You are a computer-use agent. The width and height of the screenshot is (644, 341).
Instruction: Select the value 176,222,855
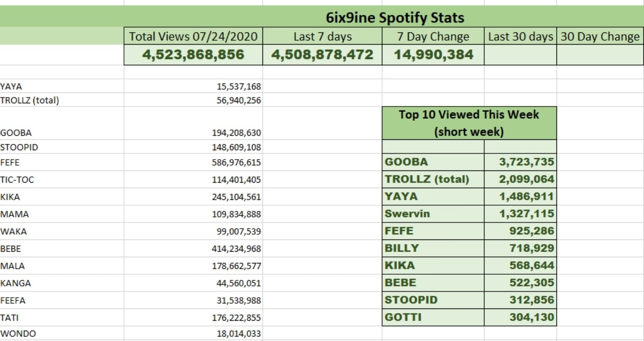pyautogui.click(x=236, y=318)
